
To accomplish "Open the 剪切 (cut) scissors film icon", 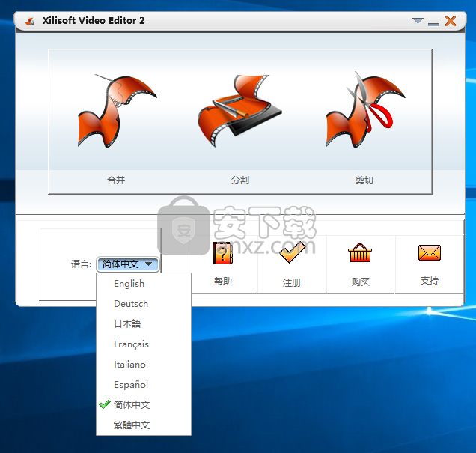I will [x=365, y=110].
